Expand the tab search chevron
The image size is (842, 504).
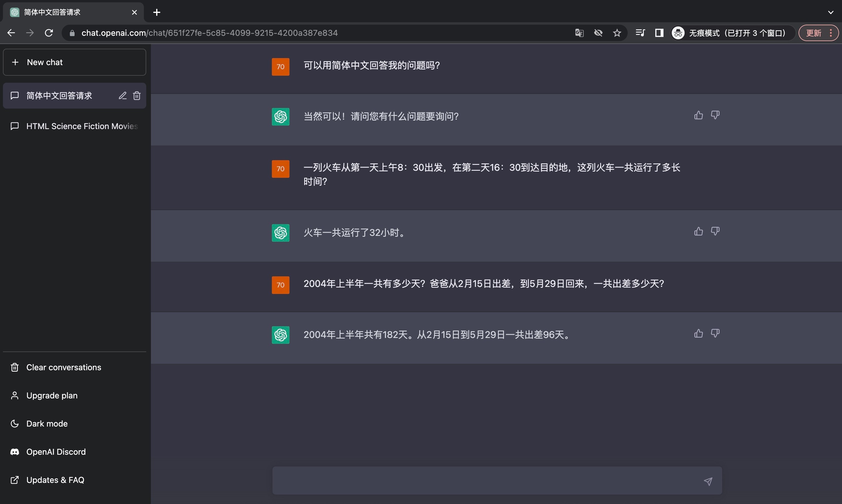pos(831,12)
